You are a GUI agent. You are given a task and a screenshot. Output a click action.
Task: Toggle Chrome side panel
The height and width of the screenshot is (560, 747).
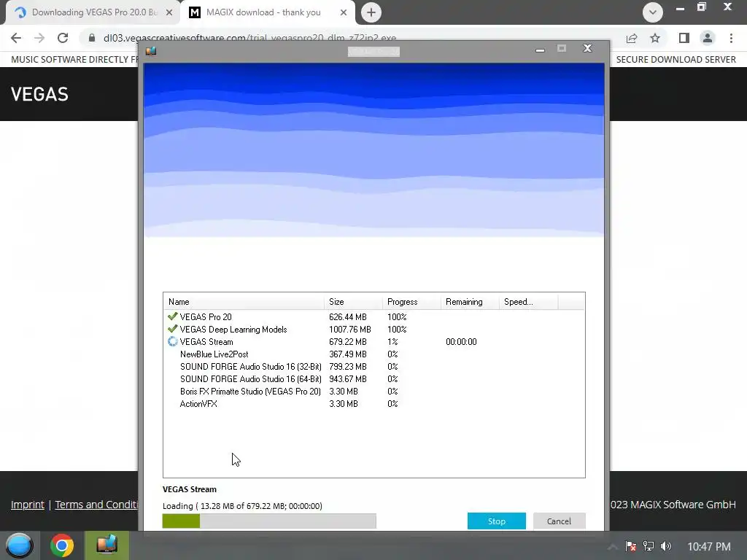click(x=684, y=38)
